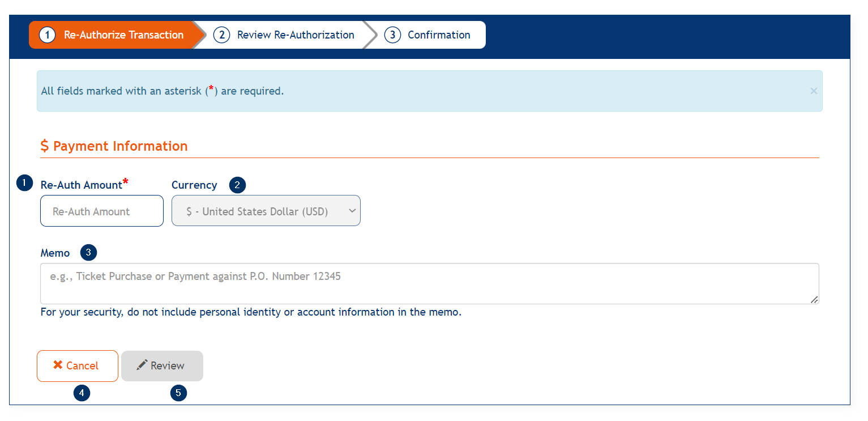Click callout badge 5 below Review

pos(178,393)
